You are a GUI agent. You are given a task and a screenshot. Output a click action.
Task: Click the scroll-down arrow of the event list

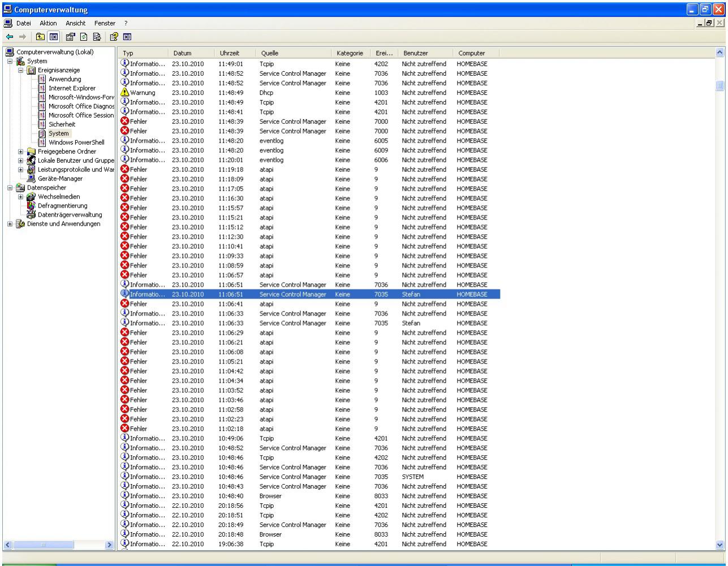pos(720,545)
